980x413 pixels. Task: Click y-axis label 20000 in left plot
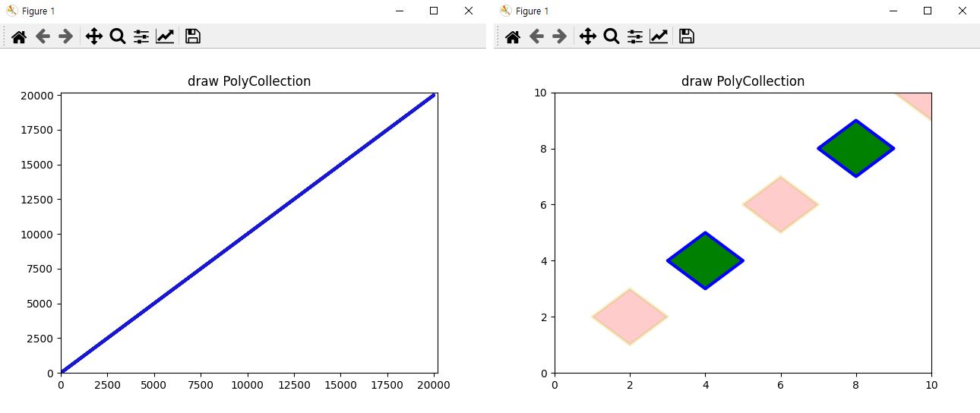pyautogui.click(x=38, y=96)
